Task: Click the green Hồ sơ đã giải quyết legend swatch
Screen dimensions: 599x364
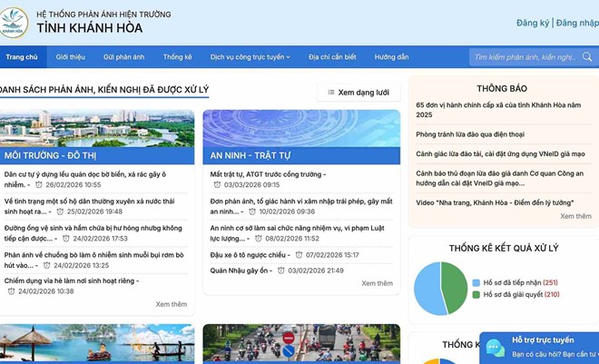Action: [x=476, y=295]
